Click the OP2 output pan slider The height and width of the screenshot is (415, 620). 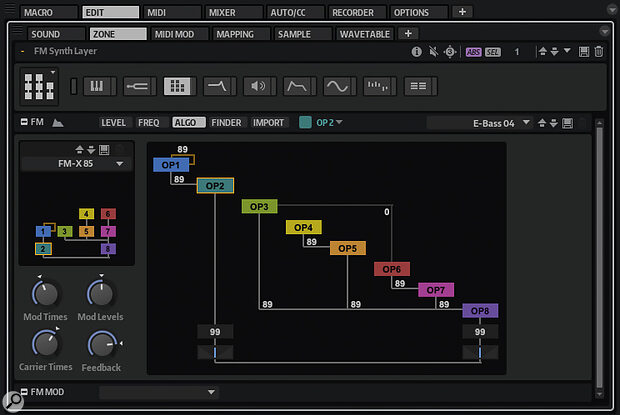click(215, 352)
